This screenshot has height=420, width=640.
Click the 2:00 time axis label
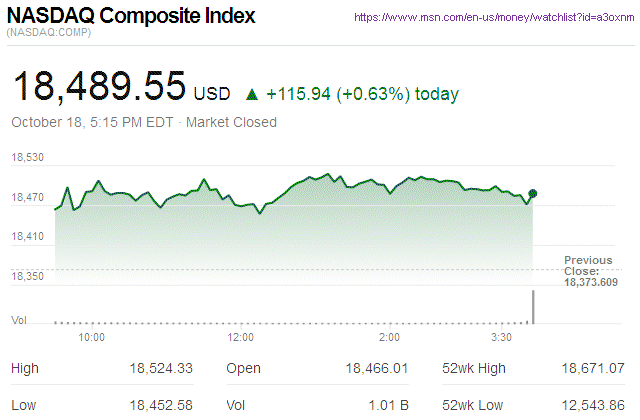(390, 338)
